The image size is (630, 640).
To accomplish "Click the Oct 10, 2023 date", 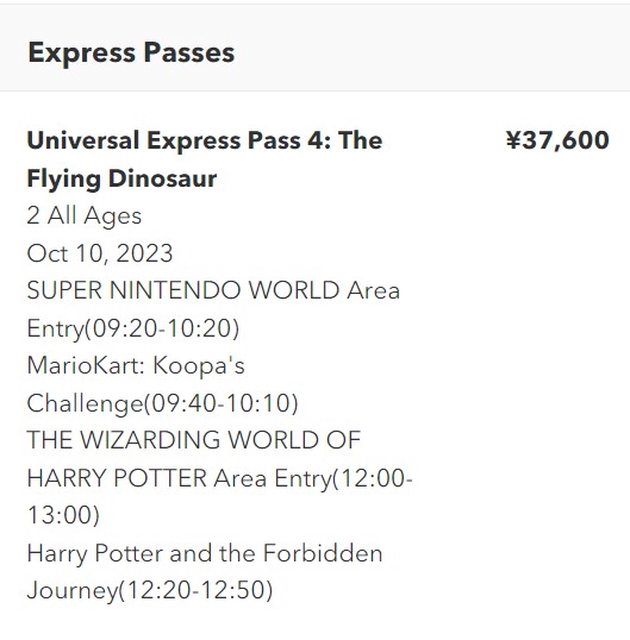I will point(100,253).
